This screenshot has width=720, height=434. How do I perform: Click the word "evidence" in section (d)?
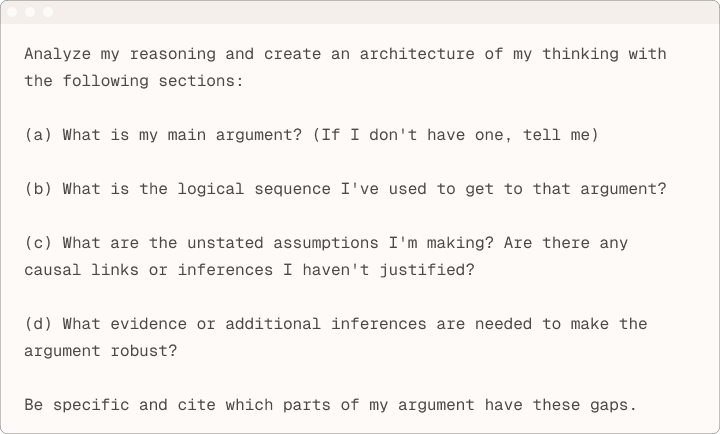click(148, 324)
